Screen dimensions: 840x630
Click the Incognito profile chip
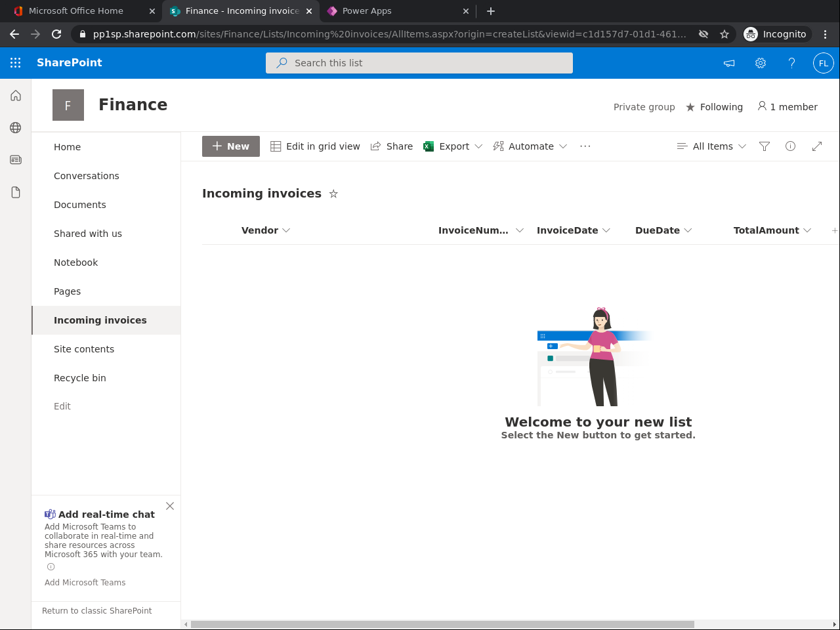[777, 34]
